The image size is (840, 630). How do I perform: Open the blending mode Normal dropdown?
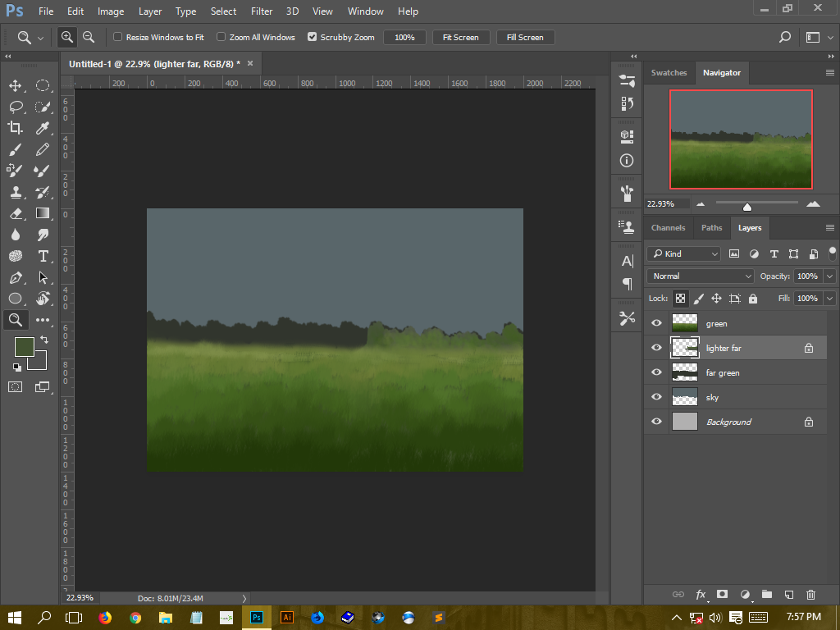click(701, 276)
